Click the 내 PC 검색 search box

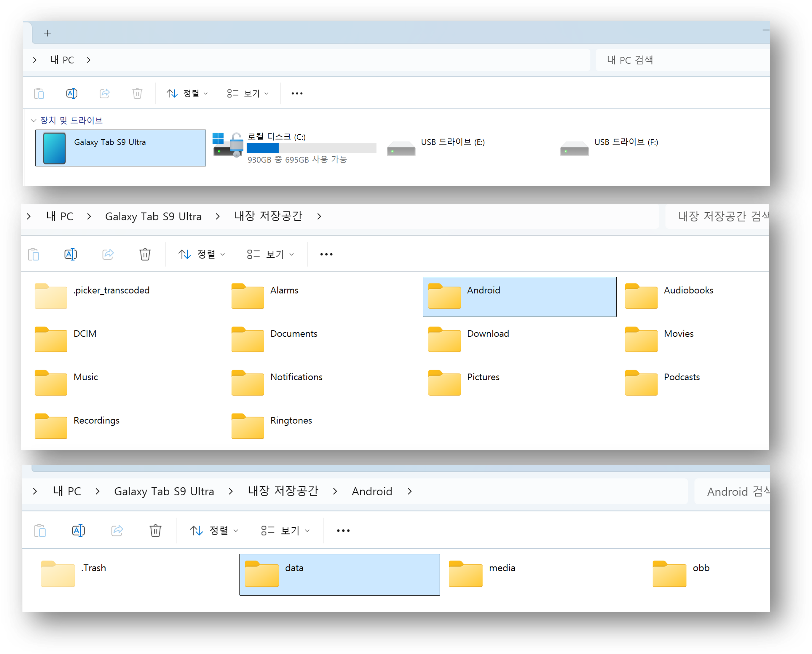682,60
